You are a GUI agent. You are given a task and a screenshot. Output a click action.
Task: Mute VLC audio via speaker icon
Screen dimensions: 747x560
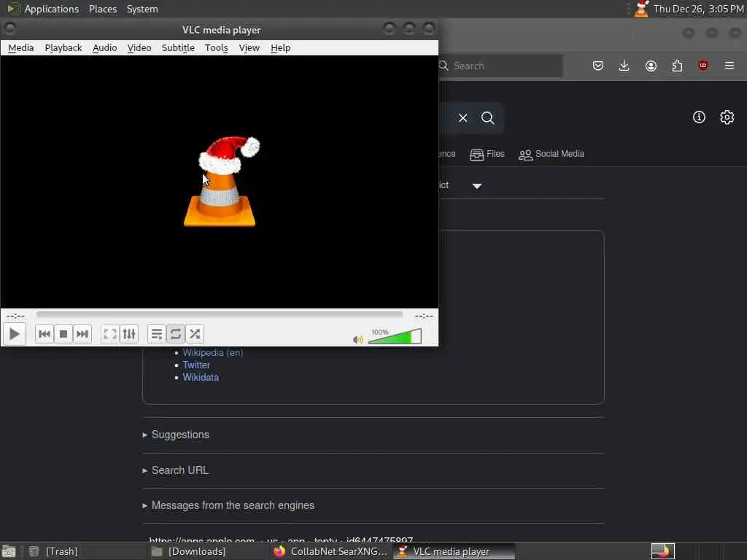point(357,340)
